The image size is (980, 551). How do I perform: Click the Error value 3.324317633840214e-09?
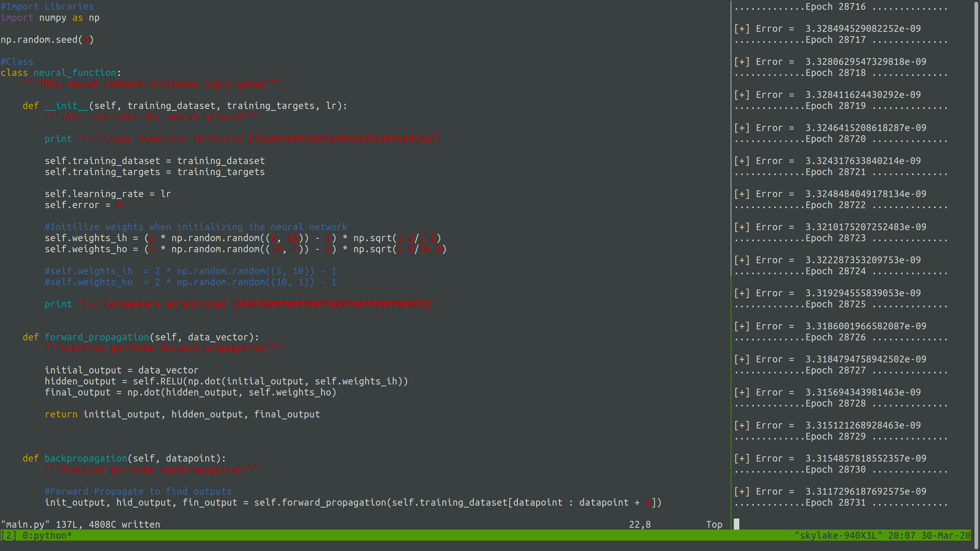(863, 161)
